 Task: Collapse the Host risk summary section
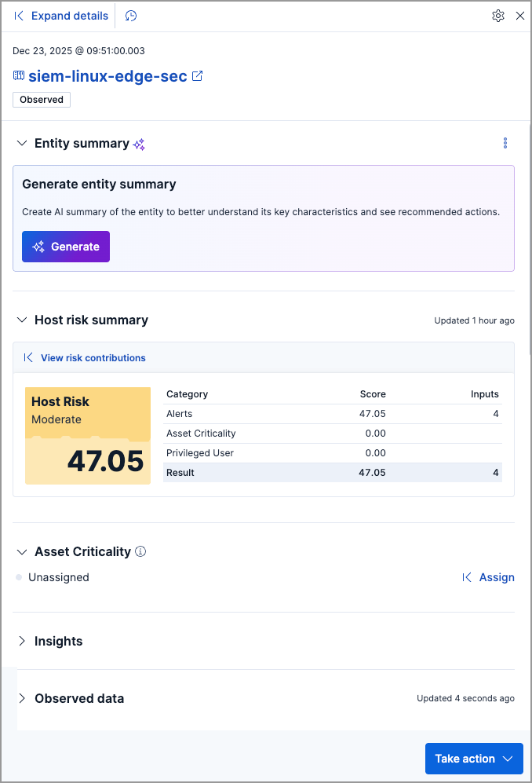[21, 320]
